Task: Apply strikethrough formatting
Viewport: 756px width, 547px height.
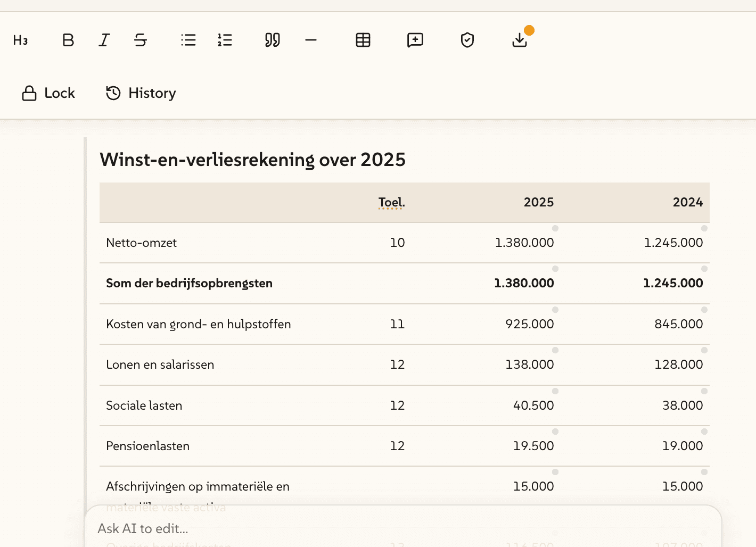Action: (x=140, y=40)
